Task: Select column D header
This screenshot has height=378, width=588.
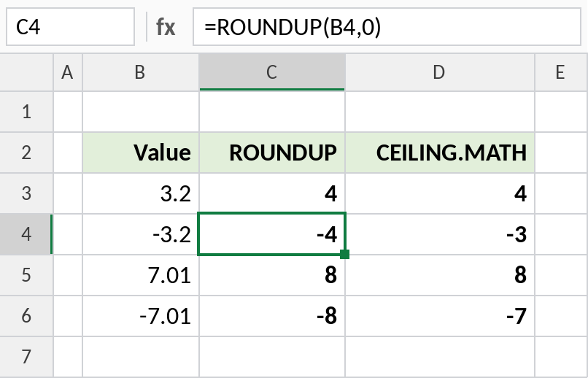Action: click(x=439, y=72)
